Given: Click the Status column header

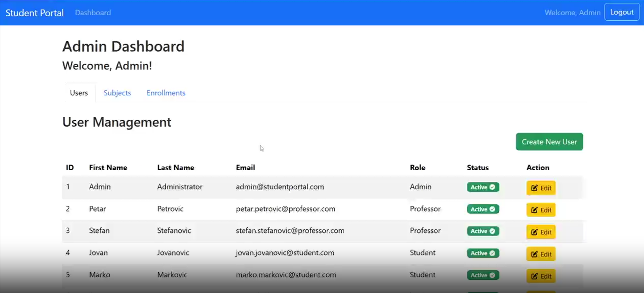Looking at the screenshot, I should (478, 168).
